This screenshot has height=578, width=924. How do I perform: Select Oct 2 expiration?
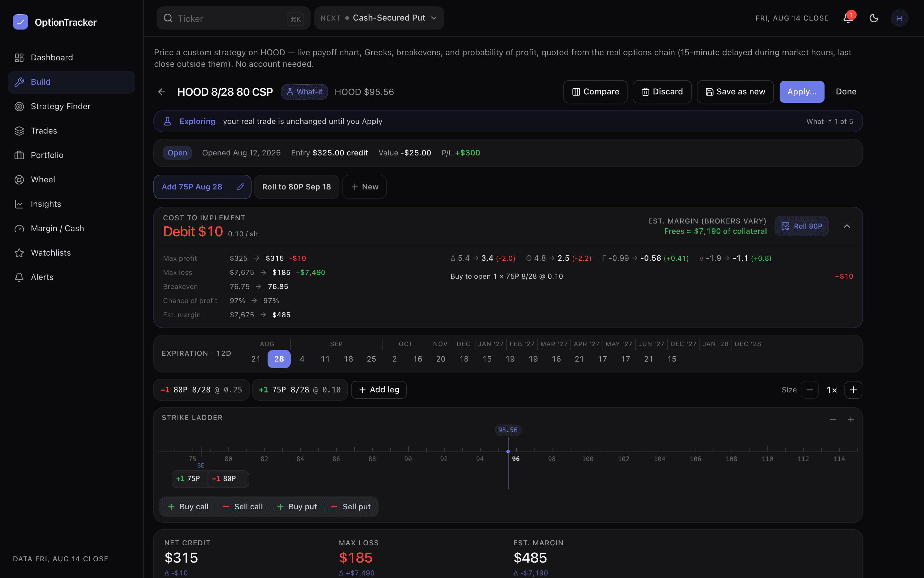pos(394,359)
